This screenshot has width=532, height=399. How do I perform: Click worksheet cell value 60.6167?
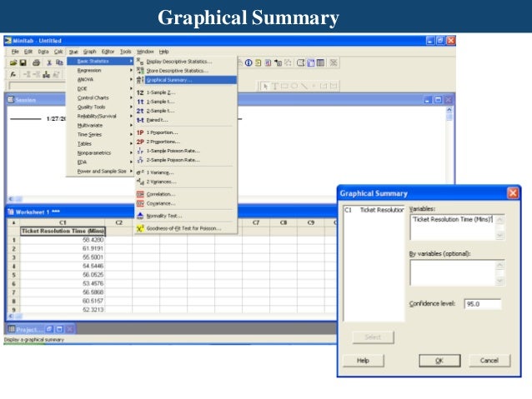[x=63, y=301]
